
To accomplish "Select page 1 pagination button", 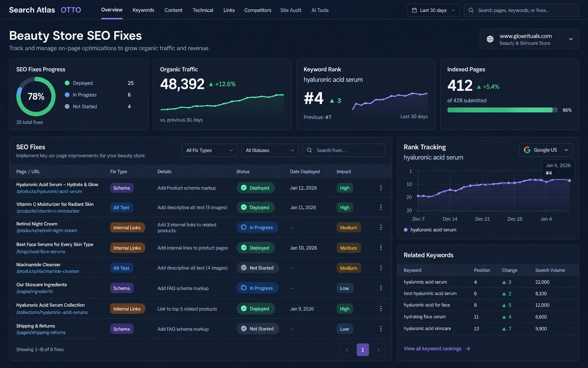I will 363,350.
